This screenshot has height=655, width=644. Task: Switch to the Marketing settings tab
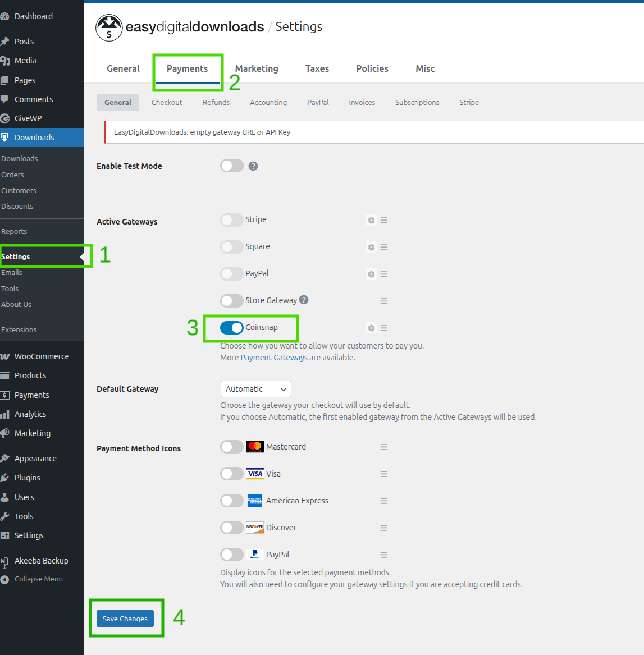[256, 68]
